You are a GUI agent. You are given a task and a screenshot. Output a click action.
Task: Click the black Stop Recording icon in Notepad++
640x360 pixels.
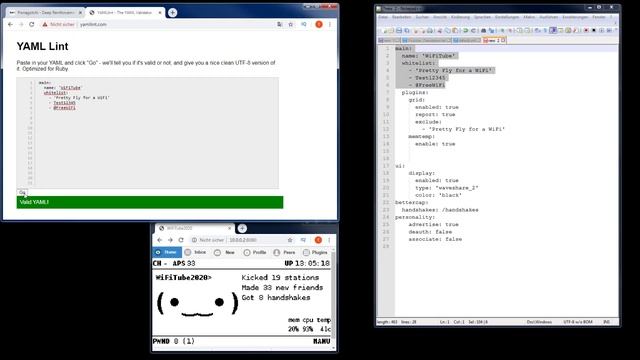coord(594,31)
